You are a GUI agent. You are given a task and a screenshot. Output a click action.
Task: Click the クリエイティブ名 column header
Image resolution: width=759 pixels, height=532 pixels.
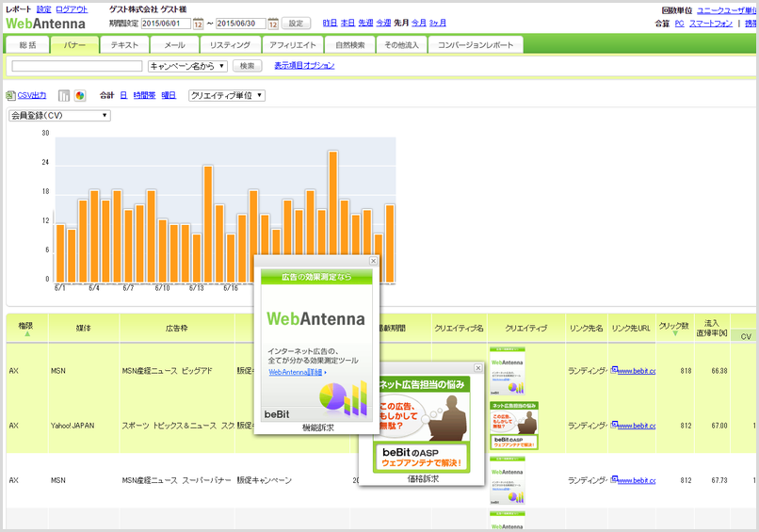pyautogui.click(x=459, y=329)
